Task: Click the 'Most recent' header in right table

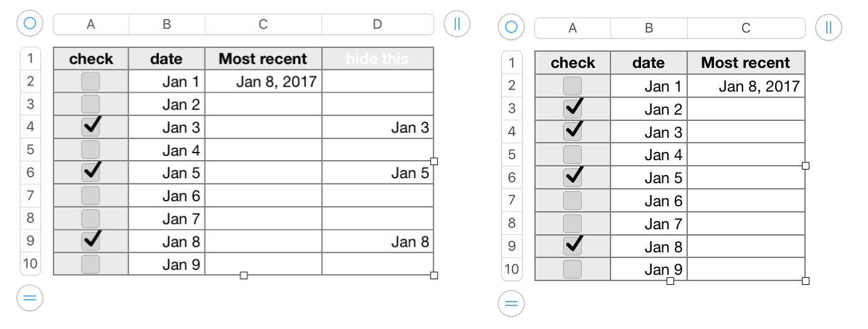Action: pyautogui.click(x=746, y=63)
